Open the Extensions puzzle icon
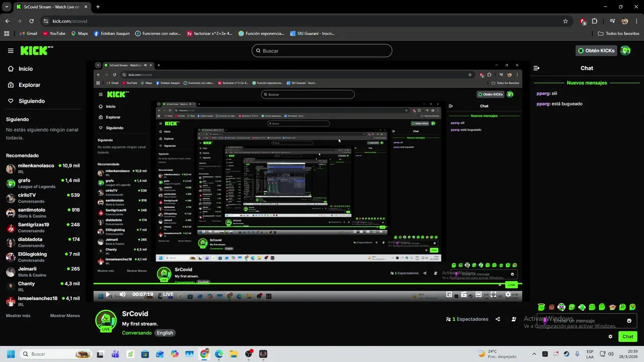This screenshot has height=362, width=644. [x=595, y=21]
